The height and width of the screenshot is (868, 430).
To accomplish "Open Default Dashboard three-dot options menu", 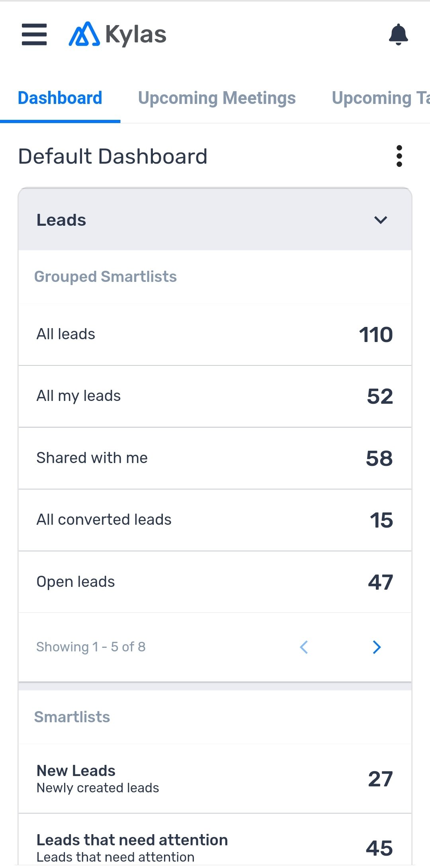I will click(x=399, y=156).
